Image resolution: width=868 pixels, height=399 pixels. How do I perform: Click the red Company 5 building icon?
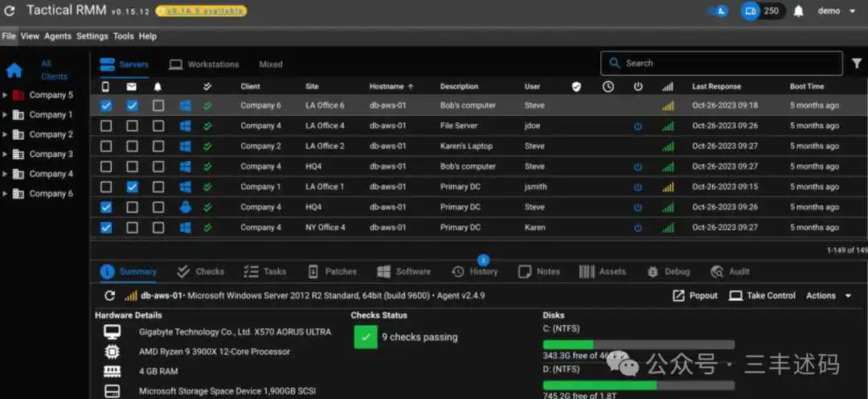[18, 95]
